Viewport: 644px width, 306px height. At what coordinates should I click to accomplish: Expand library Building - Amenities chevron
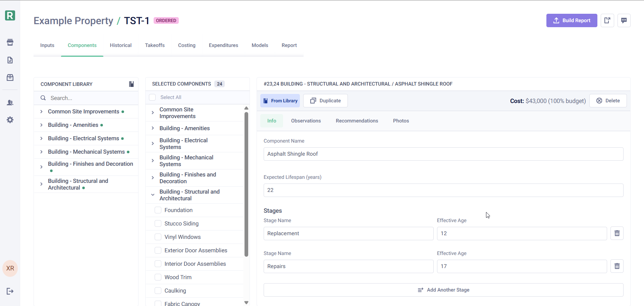[41, 125]
